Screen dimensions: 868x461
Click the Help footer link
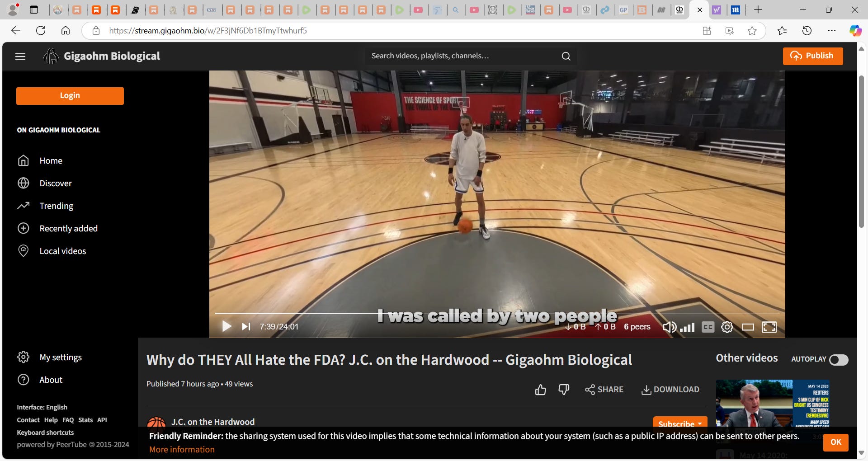(x=51, y=420)
